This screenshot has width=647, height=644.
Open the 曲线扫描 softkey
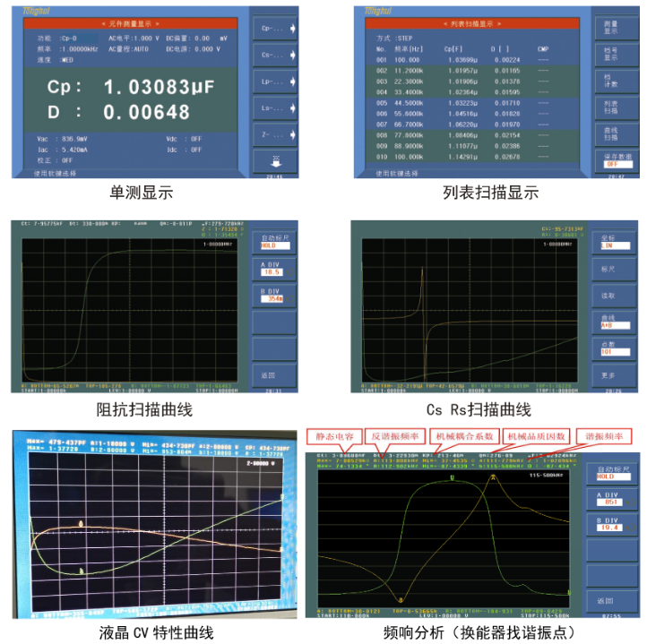click(x=616, y=134)
